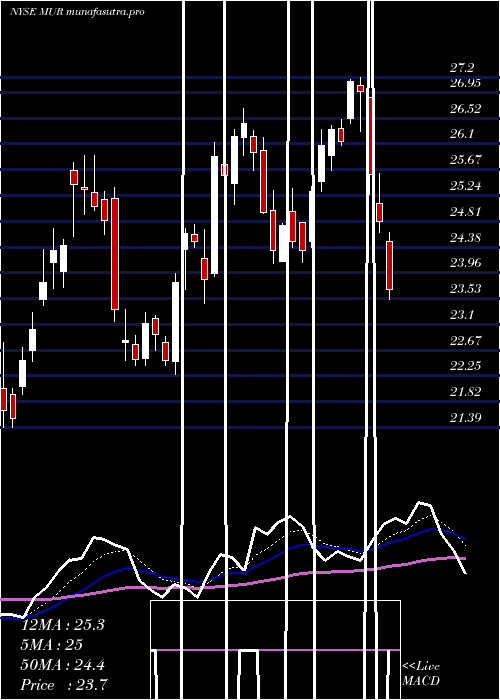Click the 24.81 price axis label
This screenshot has height=700, width=500.
465,212
